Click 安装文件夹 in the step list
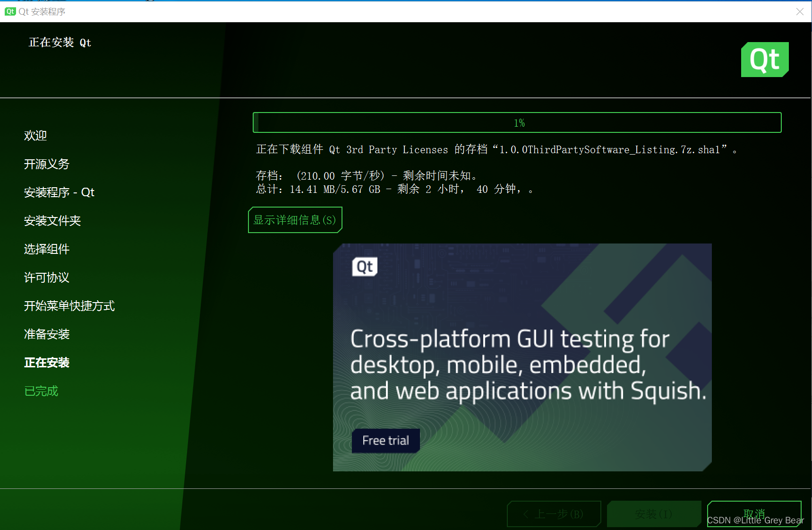This screenshot has width=812, height=530. pos(52,221)
